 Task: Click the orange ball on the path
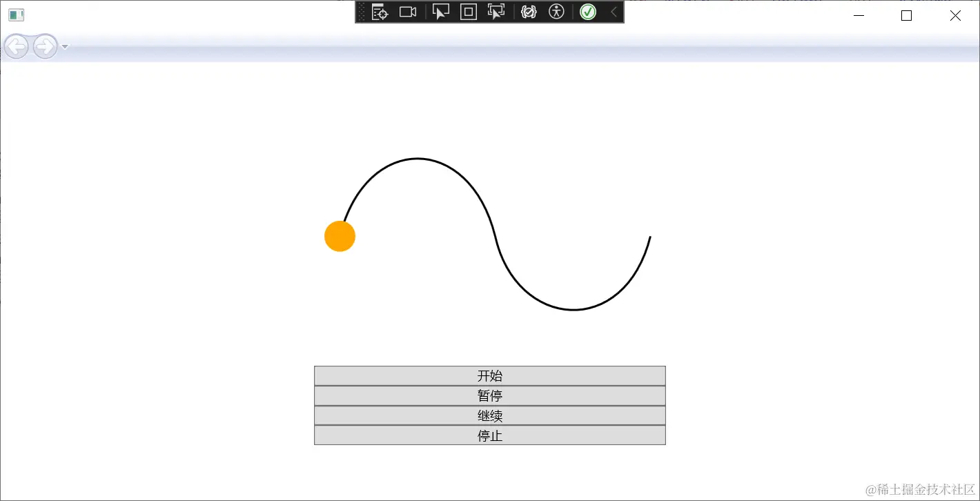(x=340, y=236)
